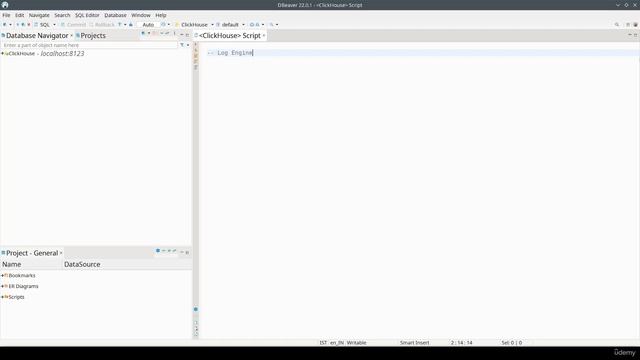Click the transaction lock icon in toolbar

click(x=131, y=24)
